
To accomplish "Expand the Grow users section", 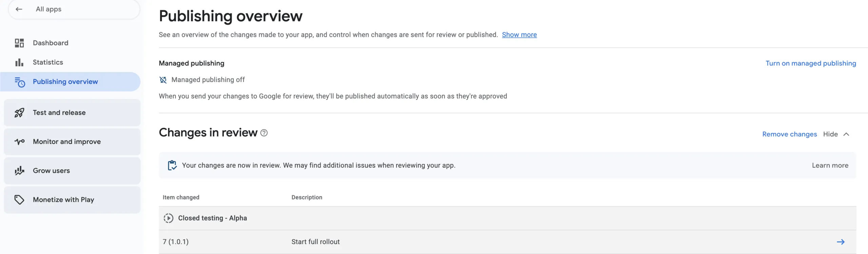I will tap(72, 171).
